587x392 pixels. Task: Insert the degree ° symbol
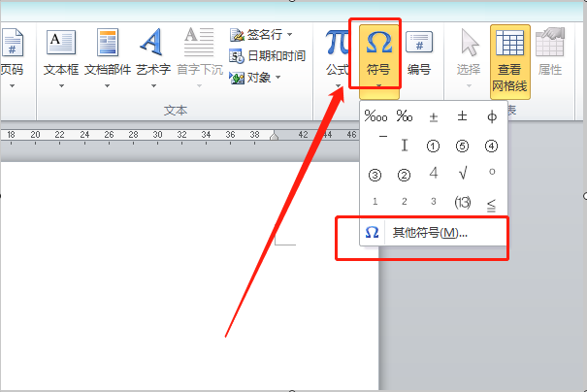click(492, 172)
